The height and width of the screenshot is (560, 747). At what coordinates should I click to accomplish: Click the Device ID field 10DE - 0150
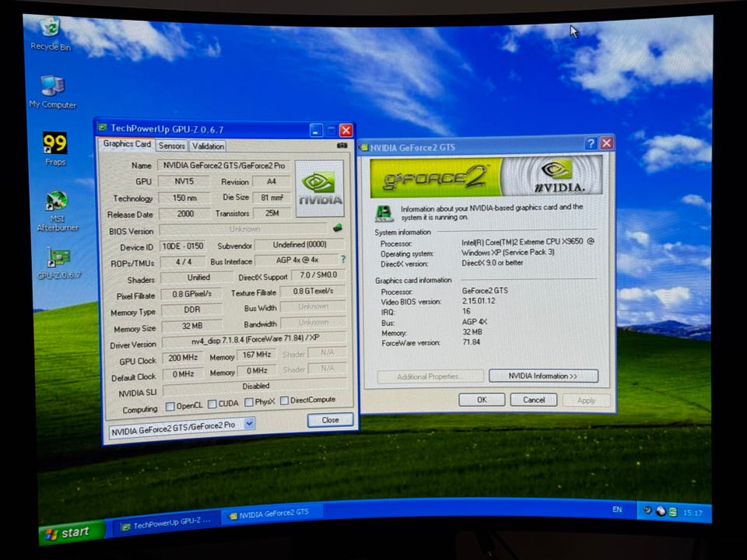click(x=183, y=247)
